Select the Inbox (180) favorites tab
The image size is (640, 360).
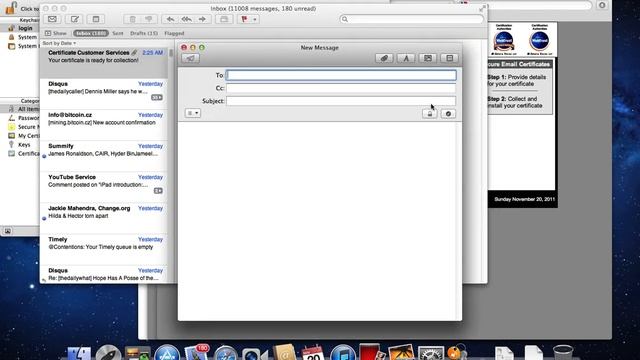[x=91, y=33]
